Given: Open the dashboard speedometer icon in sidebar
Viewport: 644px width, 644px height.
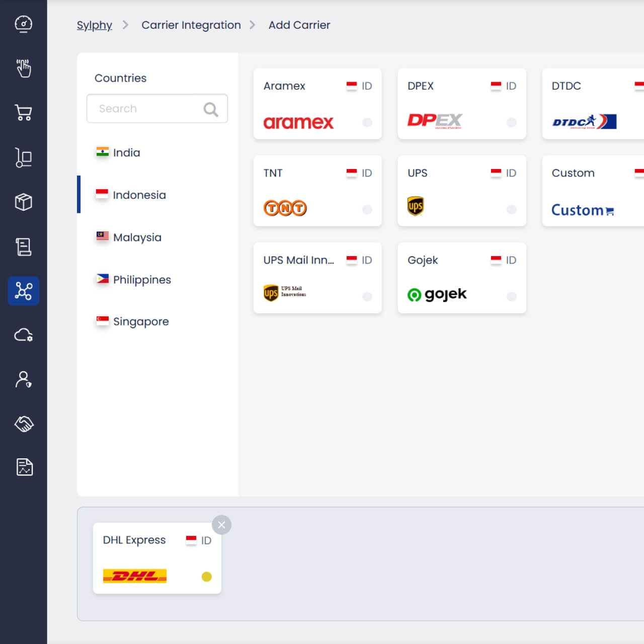Looking at the screenshot, I should click(x=24, y=24).
